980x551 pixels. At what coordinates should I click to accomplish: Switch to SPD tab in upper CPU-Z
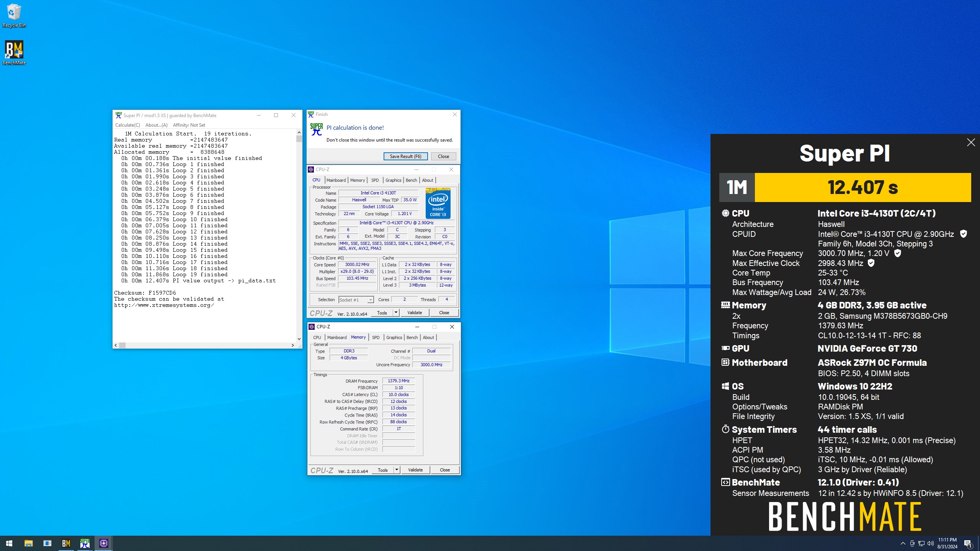pyautogui.click(x=375, y=180)
